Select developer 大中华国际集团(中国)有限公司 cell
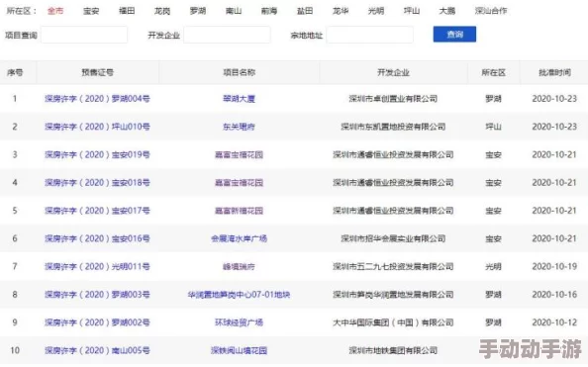Screen dimensions: 588x367 click(x=393, y=322)
